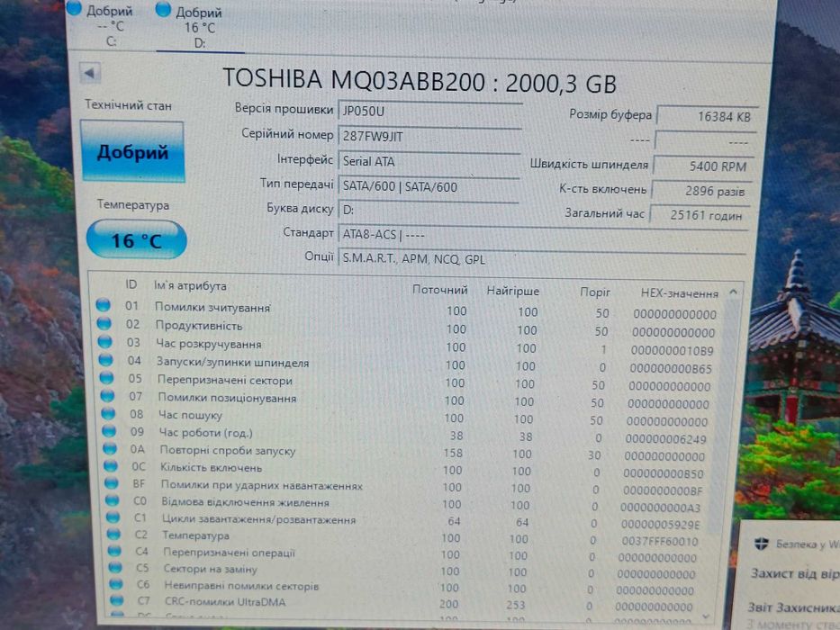
Task: Click the scroll down arrow of attribute list
Action: tap(706, 617)
